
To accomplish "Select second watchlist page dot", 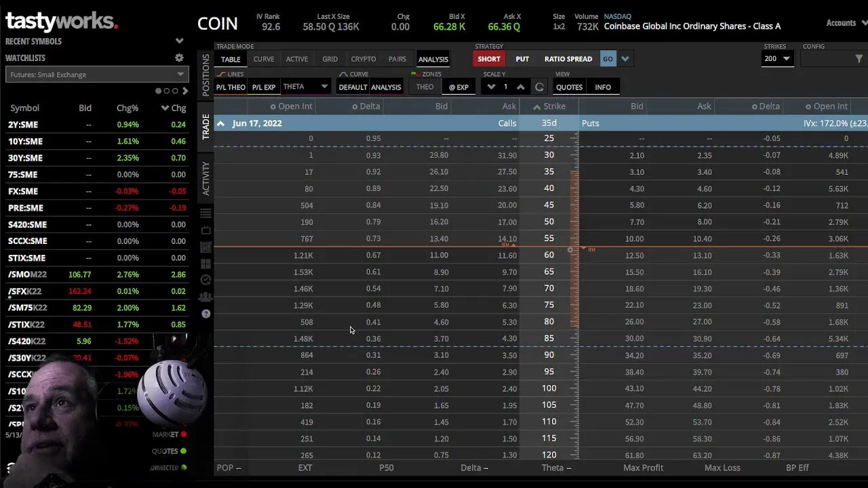I will (x=166, y=91).
